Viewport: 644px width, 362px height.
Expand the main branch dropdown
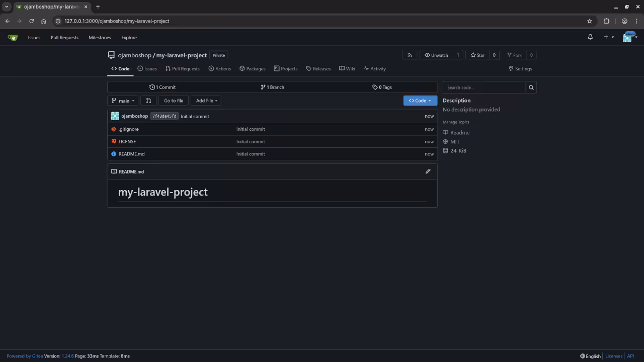pyautogui.click(x=123, y=101)
